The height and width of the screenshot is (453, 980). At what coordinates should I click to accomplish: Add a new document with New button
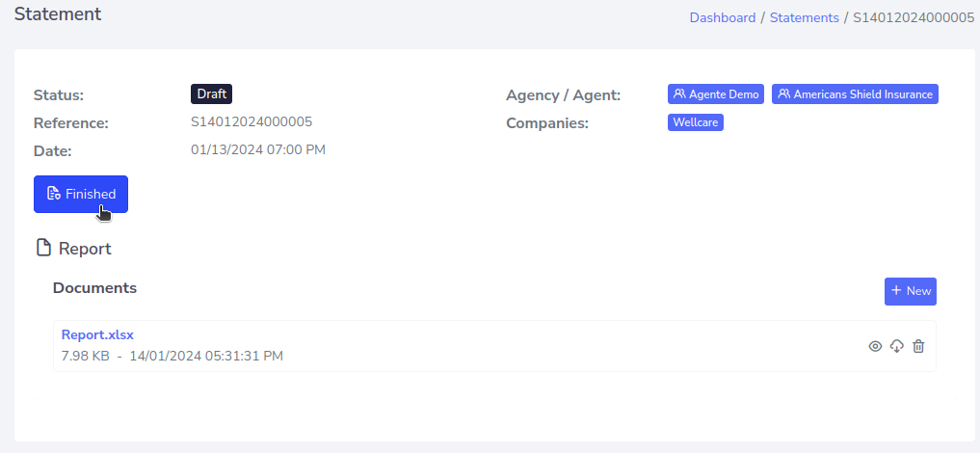click(x=910, y=291)
